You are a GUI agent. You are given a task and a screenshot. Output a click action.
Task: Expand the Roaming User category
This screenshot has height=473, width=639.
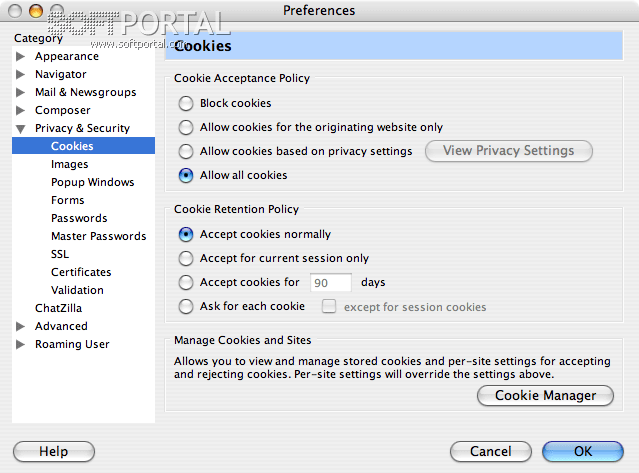[20, 345]
